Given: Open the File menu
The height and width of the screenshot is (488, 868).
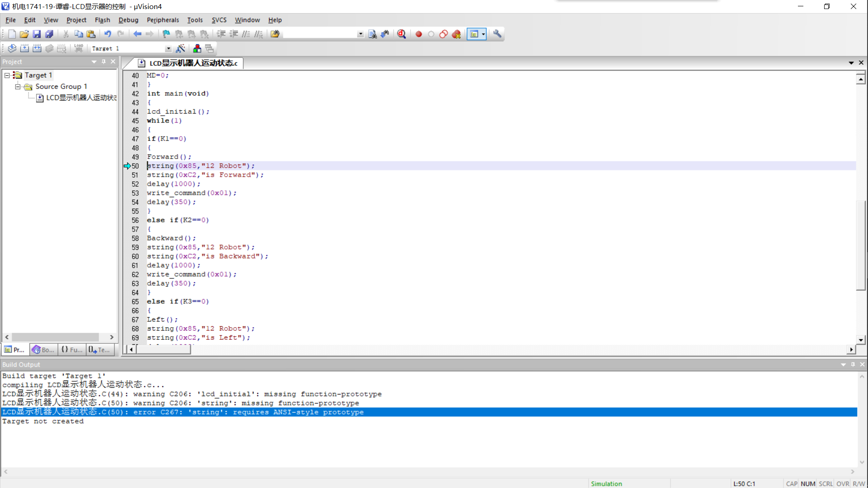Looking at the screenshot, I should point(10,20).
